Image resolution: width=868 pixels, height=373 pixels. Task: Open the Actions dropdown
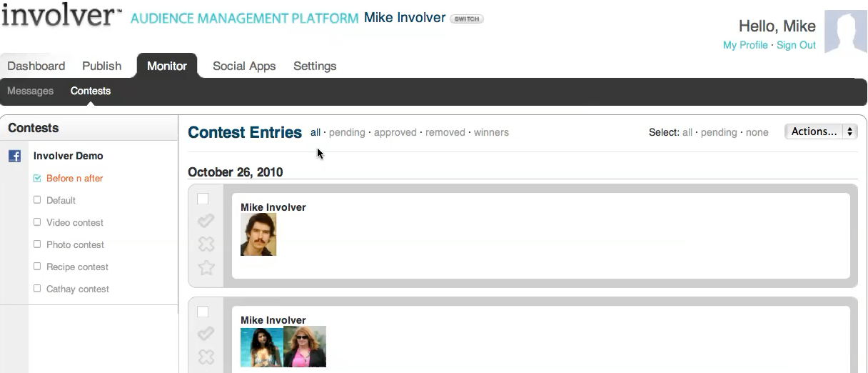point(821,131)
